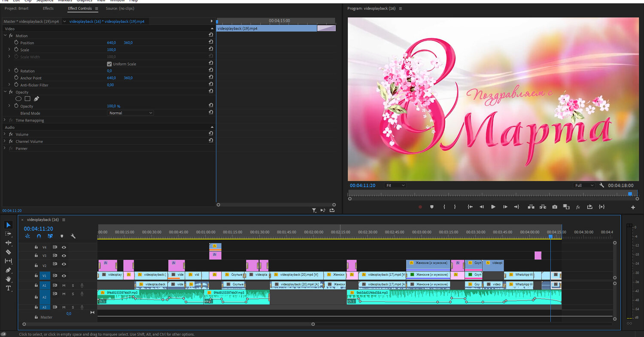
Task: Expand the Panner effect
Action: click(x=5, y=149)
